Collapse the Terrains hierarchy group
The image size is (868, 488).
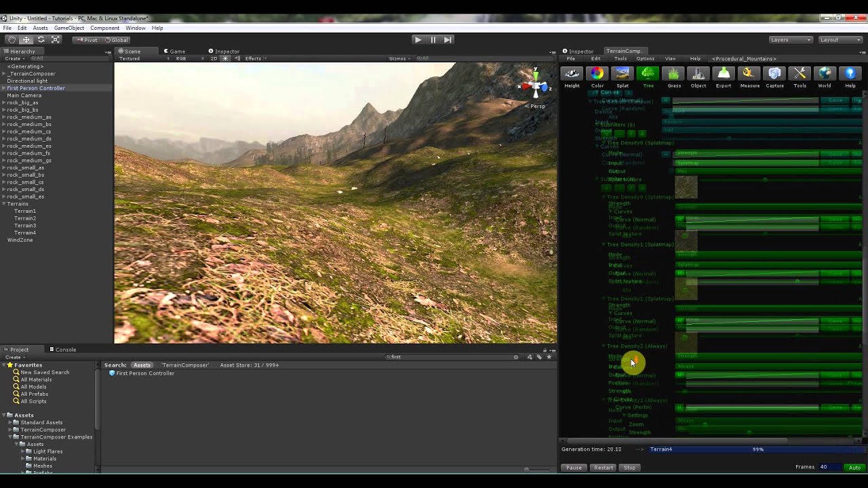[x=4, y=204]
